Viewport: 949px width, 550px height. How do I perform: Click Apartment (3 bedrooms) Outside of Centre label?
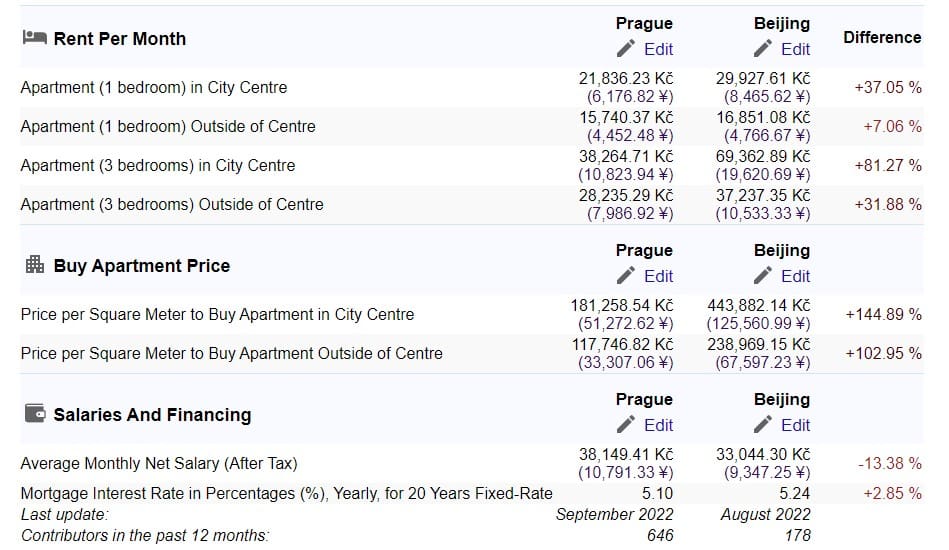172,204
